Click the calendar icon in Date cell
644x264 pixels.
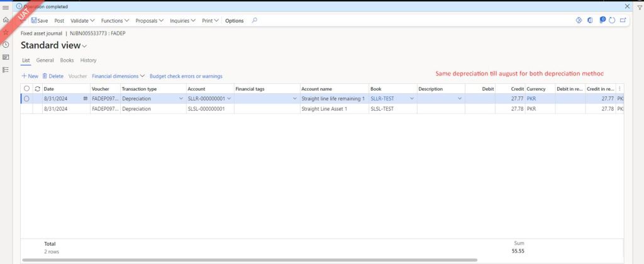pos(85,99)
